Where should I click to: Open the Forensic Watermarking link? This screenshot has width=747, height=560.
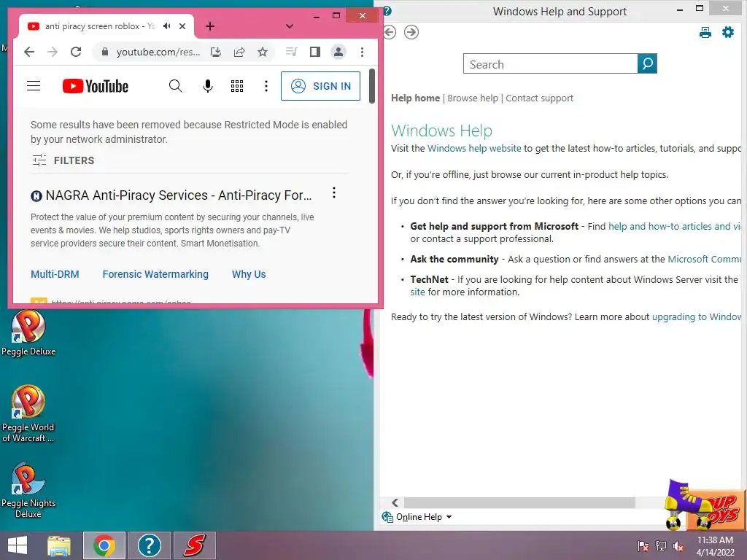click(155, 274)
